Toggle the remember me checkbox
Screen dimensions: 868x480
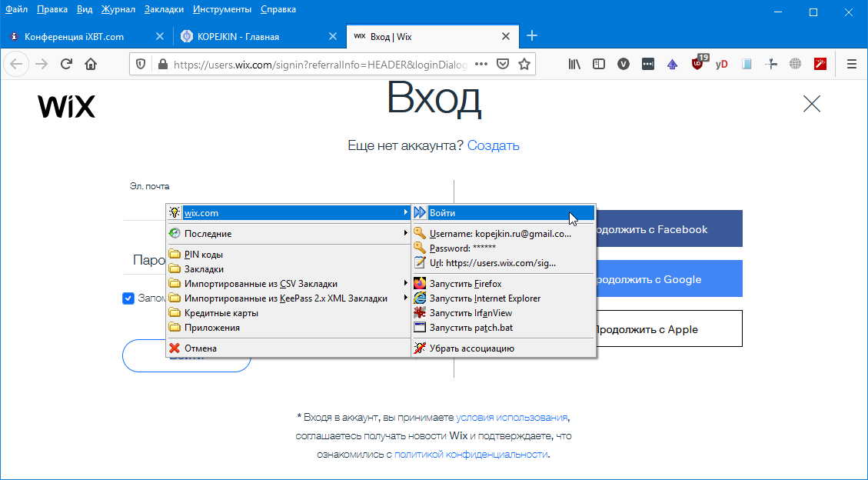click(128, 298)
